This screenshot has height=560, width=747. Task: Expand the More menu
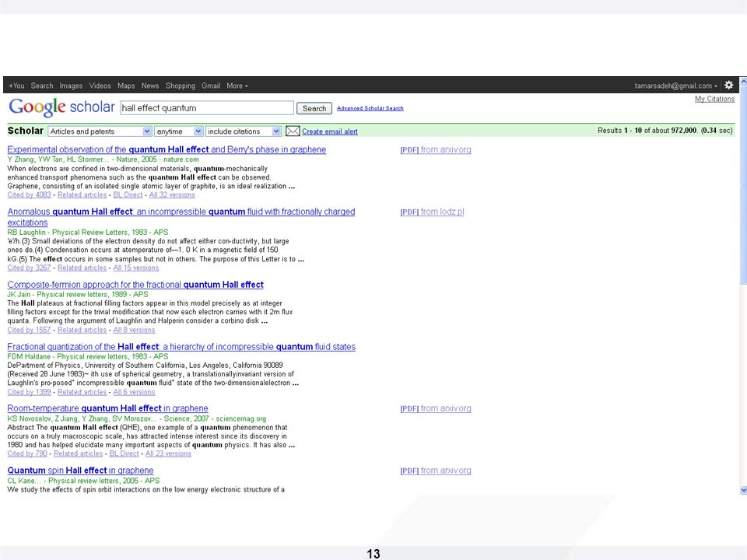coord(237,86)
